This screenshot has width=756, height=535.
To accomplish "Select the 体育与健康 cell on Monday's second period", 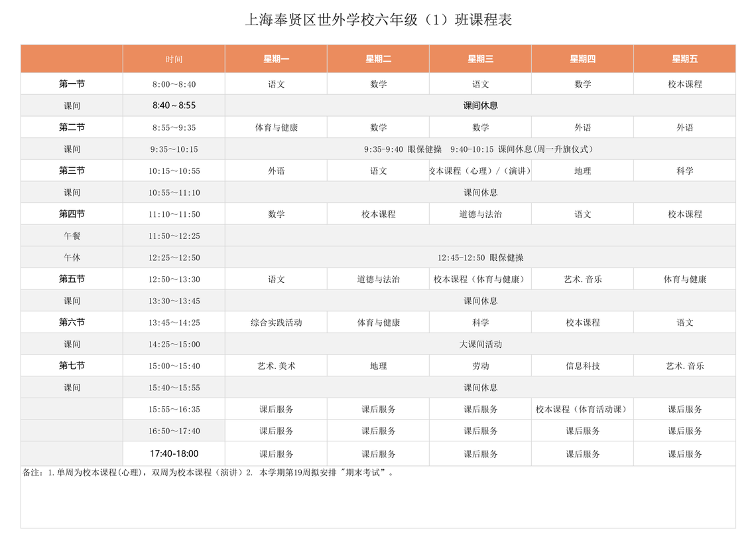I will (276, 127).
